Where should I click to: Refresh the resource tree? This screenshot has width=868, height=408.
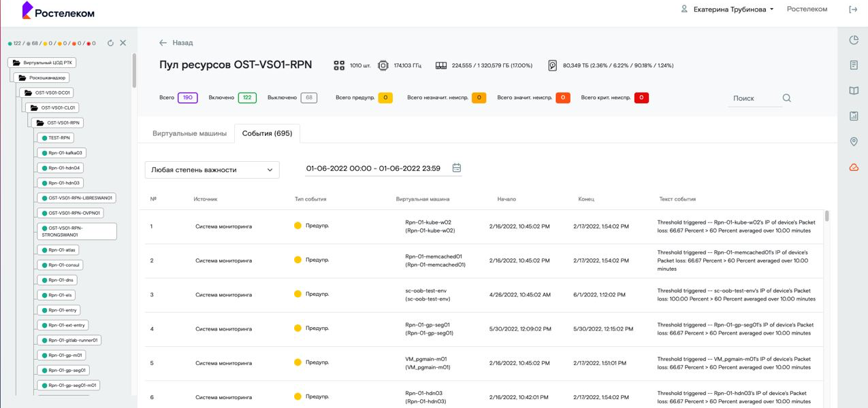pos(110,43)
